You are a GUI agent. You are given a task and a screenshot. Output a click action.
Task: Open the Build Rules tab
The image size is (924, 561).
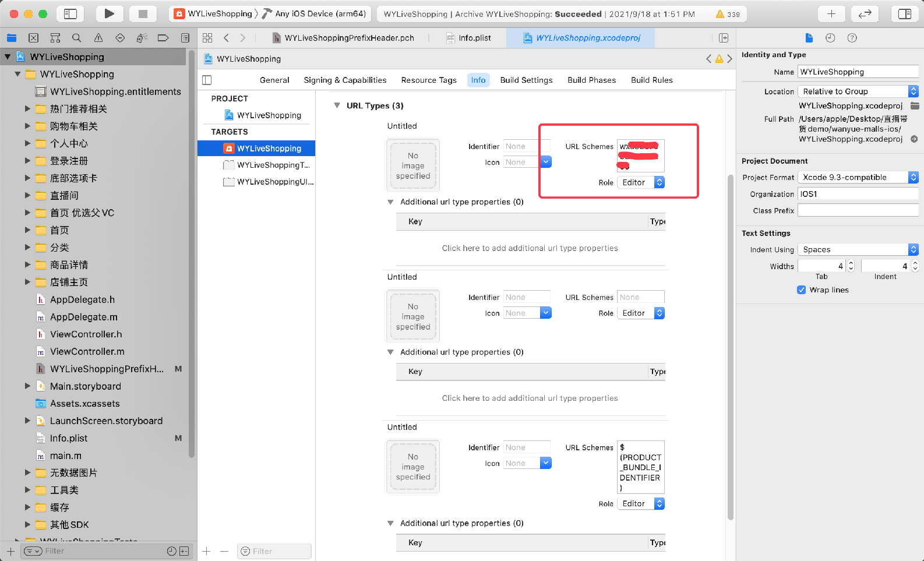pyautogui.click(x=652, y=80)
